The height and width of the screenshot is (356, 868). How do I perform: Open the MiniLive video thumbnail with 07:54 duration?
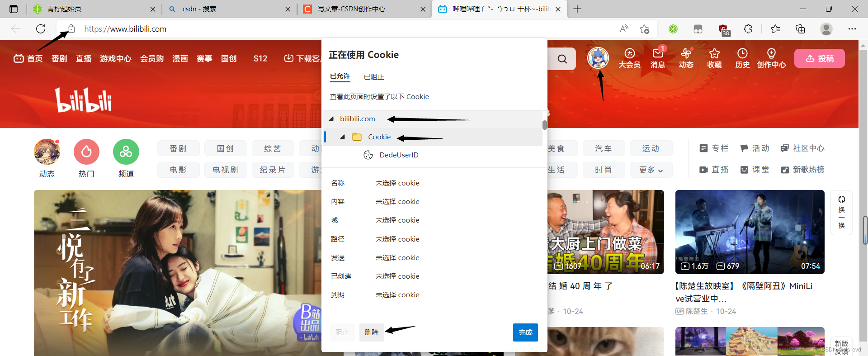click(750, 232)
